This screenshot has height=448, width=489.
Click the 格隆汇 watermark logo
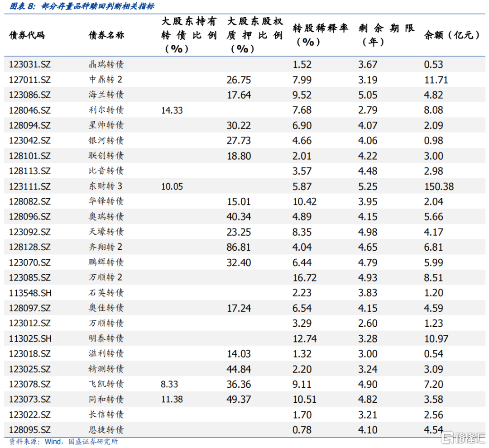463,438
